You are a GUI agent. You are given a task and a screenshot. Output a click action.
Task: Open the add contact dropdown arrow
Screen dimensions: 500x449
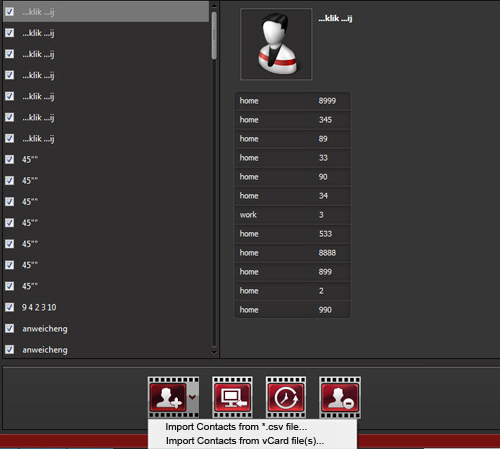tap(192, 397)
